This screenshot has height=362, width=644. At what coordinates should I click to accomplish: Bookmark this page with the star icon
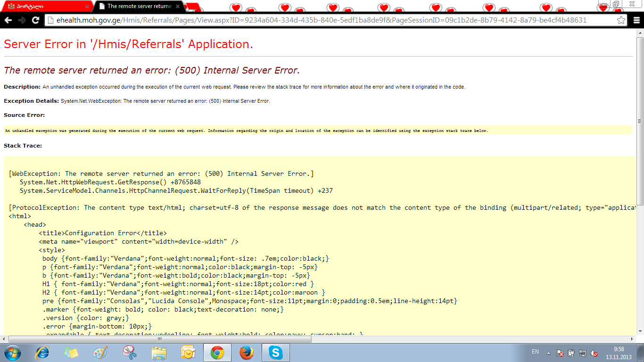621,20
